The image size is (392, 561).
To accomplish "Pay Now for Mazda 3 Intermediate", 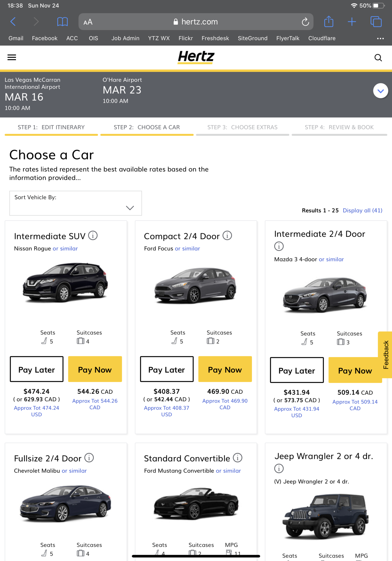I will coord(355,370).
